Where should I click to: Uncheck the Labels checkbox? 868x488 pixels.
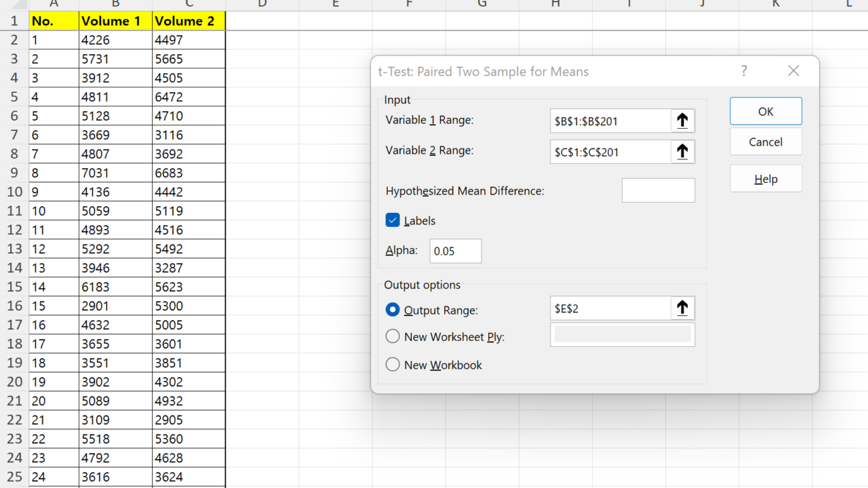[x=393, y=220]
